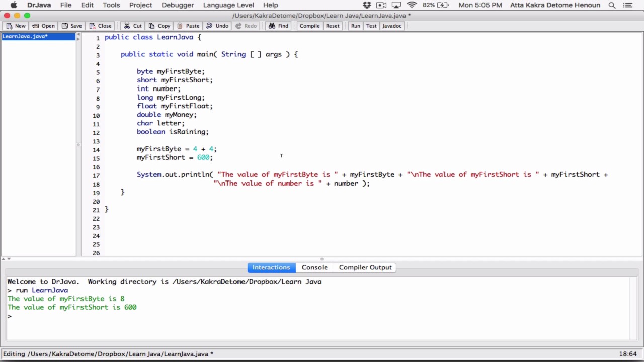644x362 pixels.
Task: Compile the program with the Compile button
Action: click(x=309, y=26)
